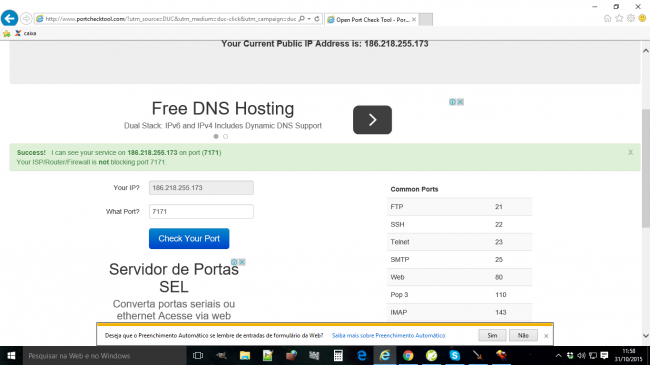Go back with the browser back arrow
The height and width of the screenshot is (365, 650).
(x=10, y=19)
